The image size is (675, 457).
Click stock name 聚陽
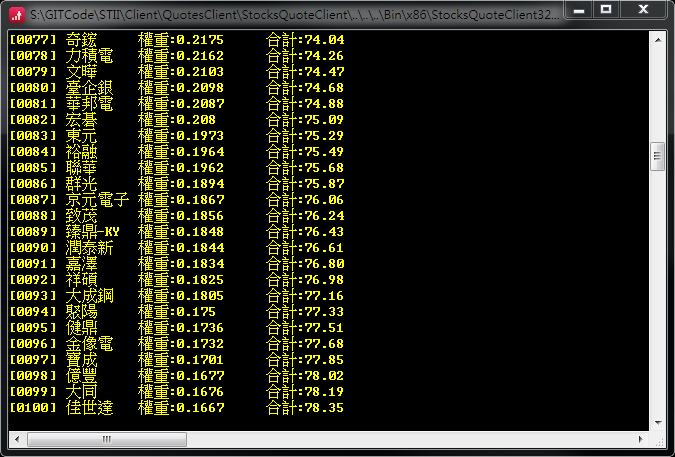[x=81, y=312]
